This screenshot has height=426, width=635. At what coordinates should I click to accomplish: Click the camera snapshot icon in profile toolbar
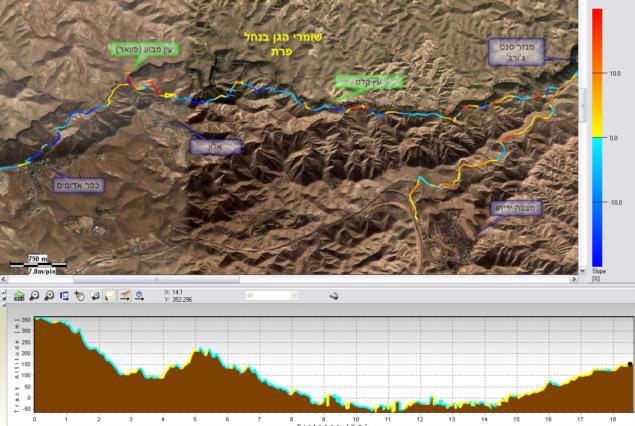tap(95, 296)
